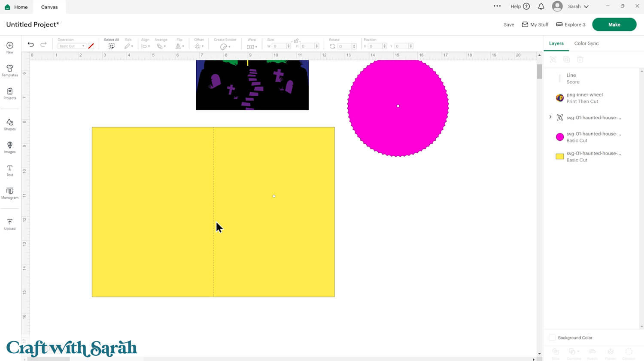The image size is (644, 361).
Task: Click the Undo arrow
Action: click(x=31, y=44)
